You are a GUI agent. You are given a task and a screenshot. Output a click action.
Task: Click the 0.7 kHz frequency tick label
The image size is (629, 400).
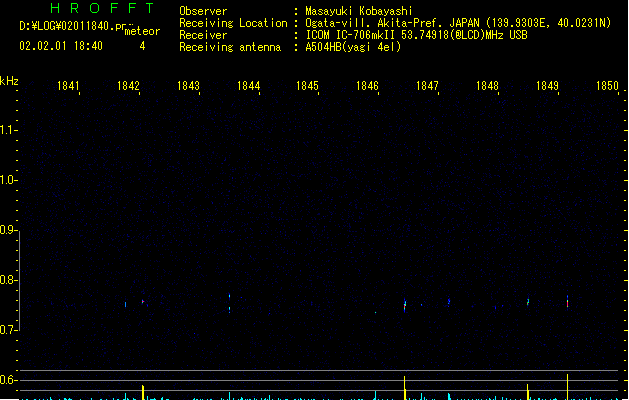[x=8, y=330]
